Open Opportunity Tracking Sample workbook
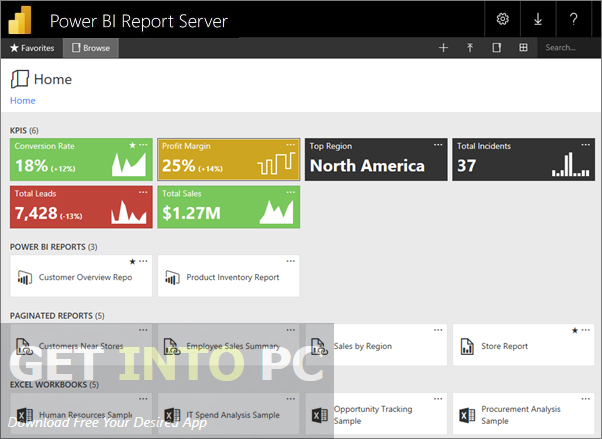Viewport: 602px width, 439px height. (x=376, y=413)
